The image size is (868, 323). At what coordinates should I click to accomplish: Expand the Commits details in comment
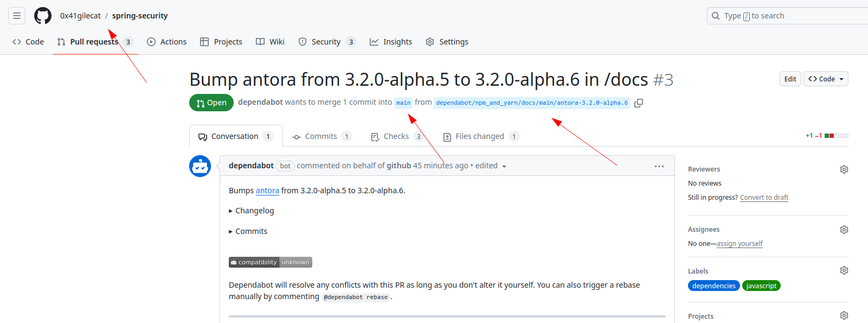[x=248, y=231]
